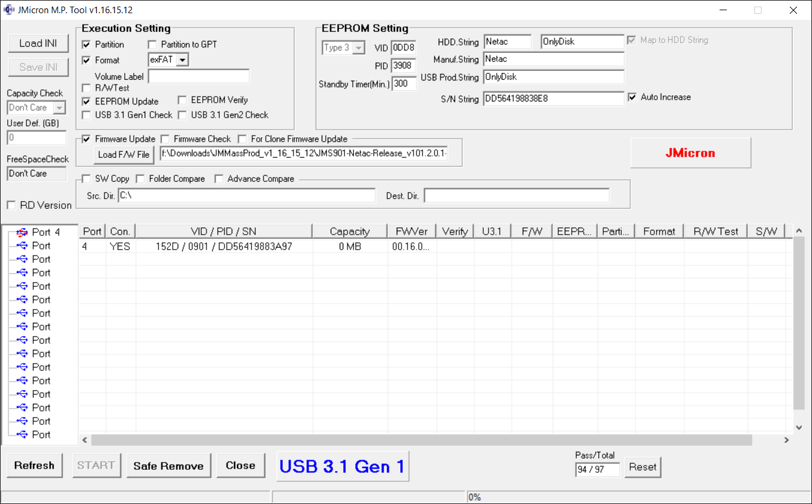Uncheck Auto Increase for serial number

point(632,97)
